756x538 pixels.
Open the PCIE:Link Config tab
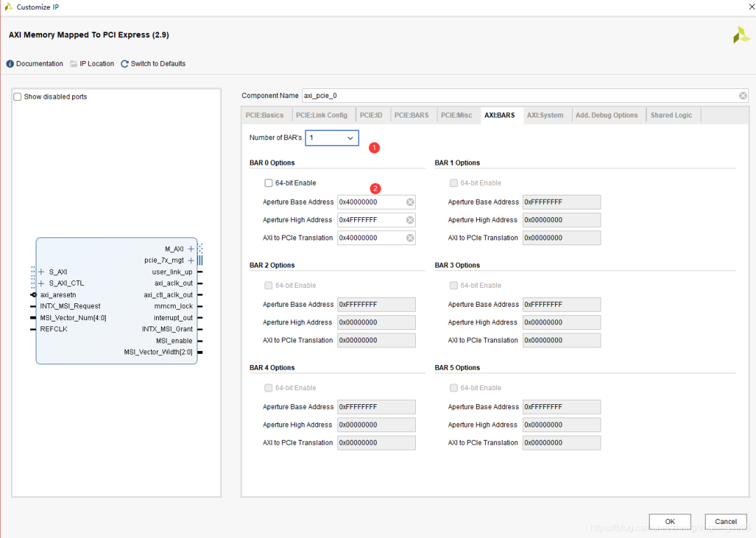point(321,116)
